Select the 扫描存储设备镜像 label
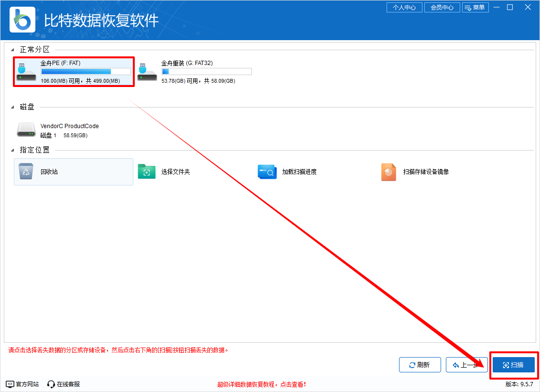This screenshot has width=540, height=392. (x=426, y=172)
